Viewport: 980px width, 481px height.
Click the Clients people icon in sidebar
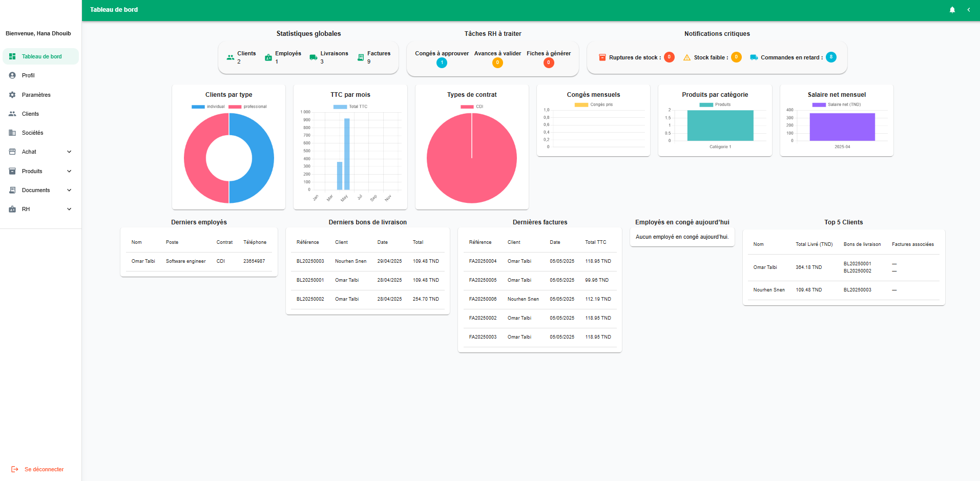point(12,114)
